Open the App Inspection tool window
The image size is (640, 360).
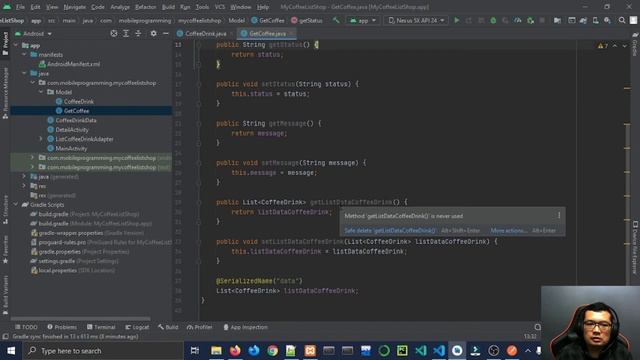[x=245, y=327]
